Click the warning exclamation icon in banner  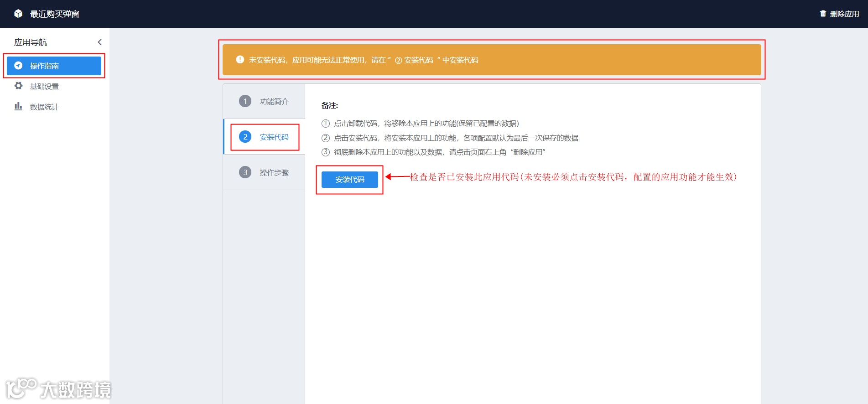pyautogui.click(x=240, y=60)
